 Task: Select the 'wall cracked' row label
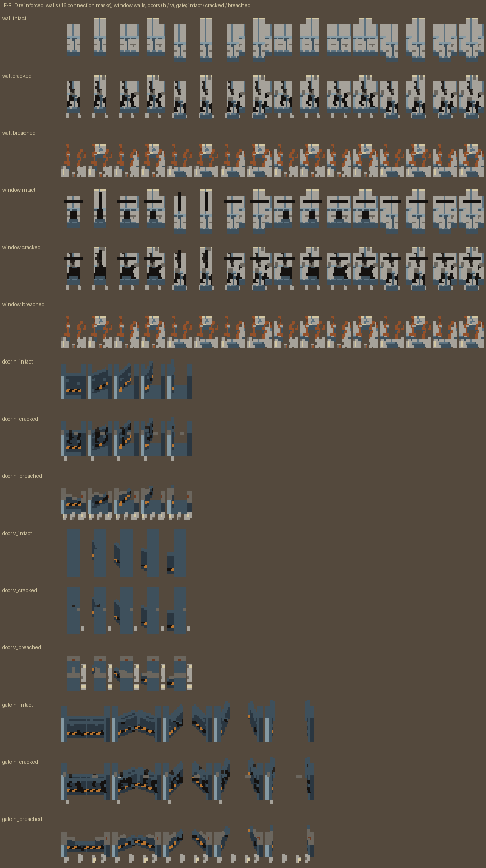[17, 76]
